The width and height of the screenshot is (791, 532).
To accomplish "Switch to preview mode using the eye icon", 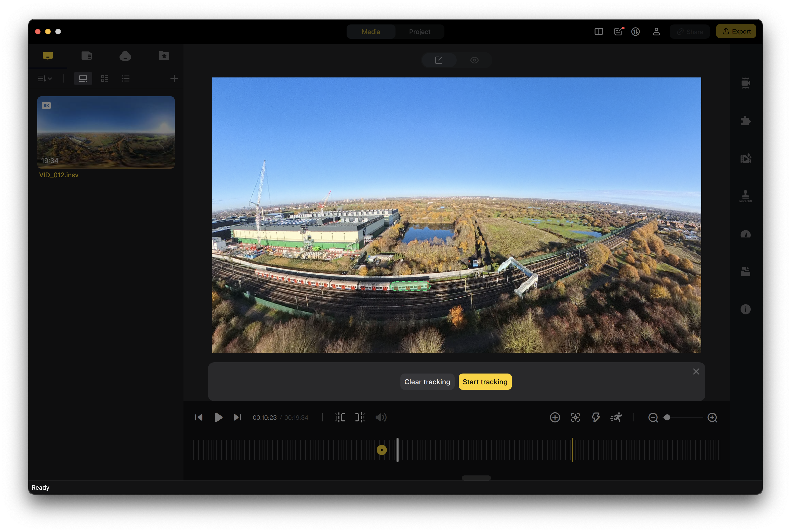I will coord(474,60).
